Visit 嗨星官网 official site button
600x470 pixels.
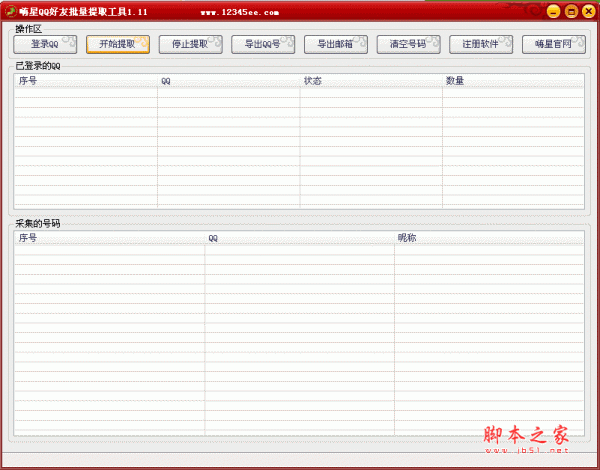pyautogui.click(x=554, y=44)
